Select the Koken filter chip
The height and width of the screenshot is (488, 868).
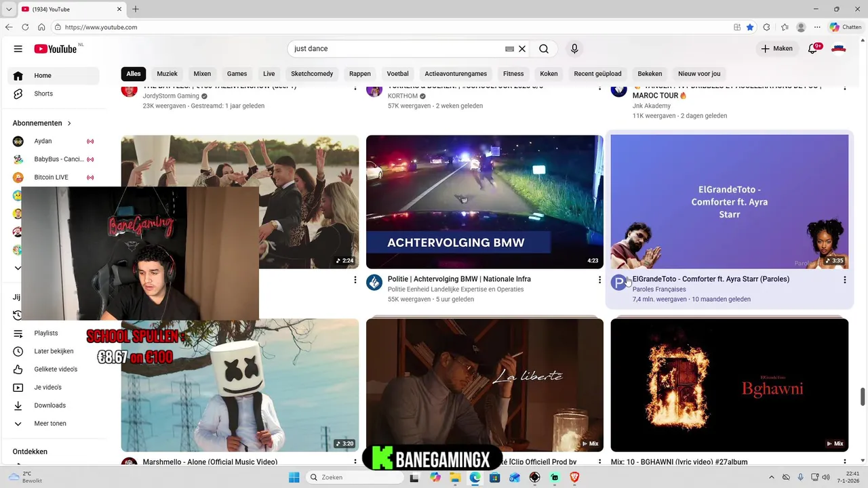pyautogui.click(x=549, y=73)
